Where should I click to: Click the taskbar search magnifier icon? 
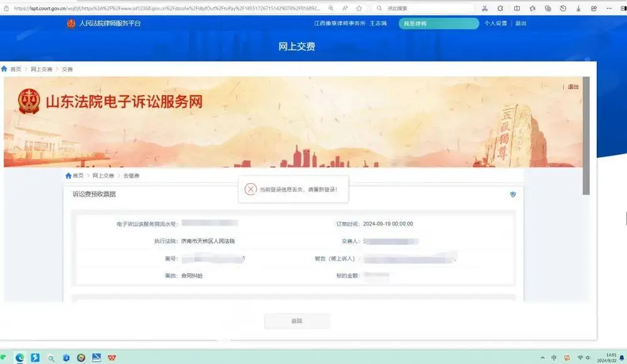click(x=51, y=358)
